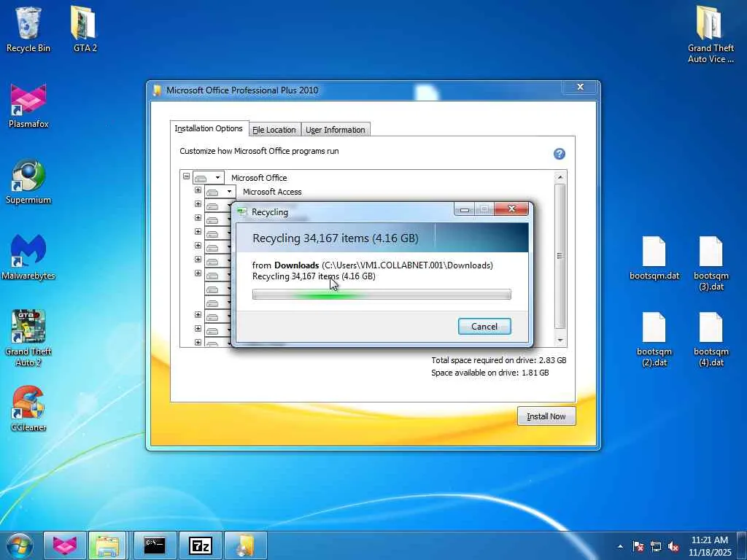Click the Show desktop strip by the clock
Viewport: 747px width, 560px height.
pos(742,545)
